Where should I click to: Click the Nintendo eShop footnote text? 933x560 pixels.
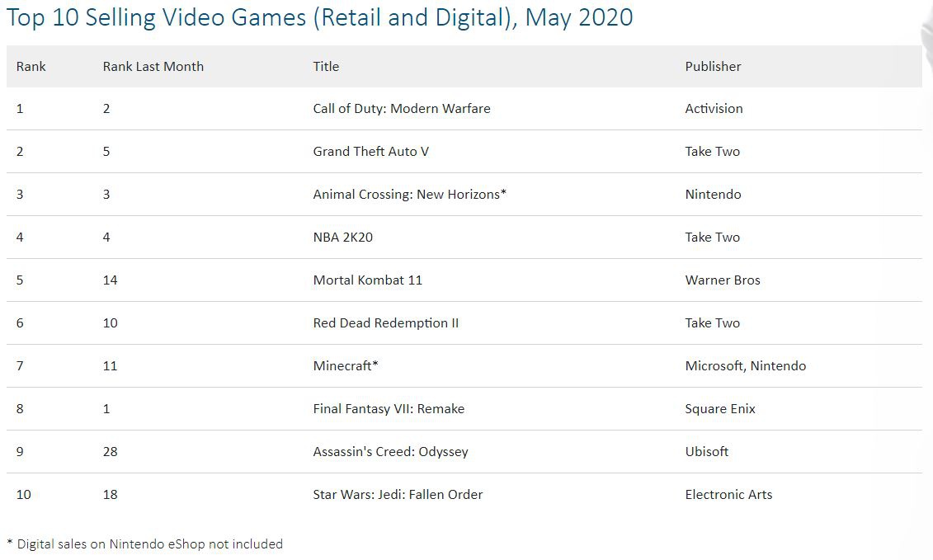coord(144,544)
